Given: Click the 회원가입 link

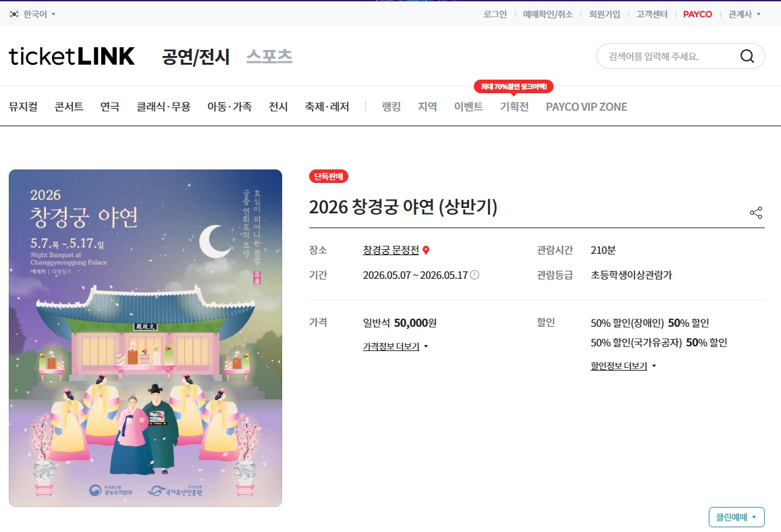Looking at the screenshot, I should pos(604,14).
